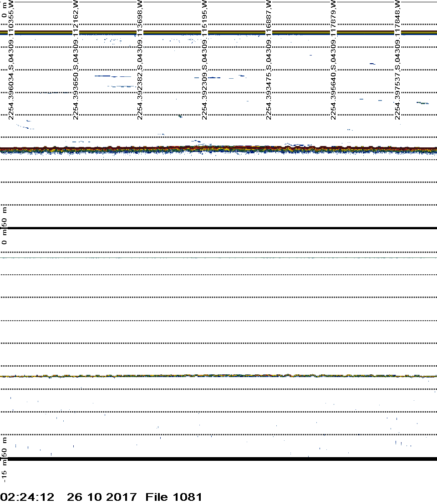Click the thin green line in lower echogram
This screenshot has width=437, height=504.
[x=218, y=258]
